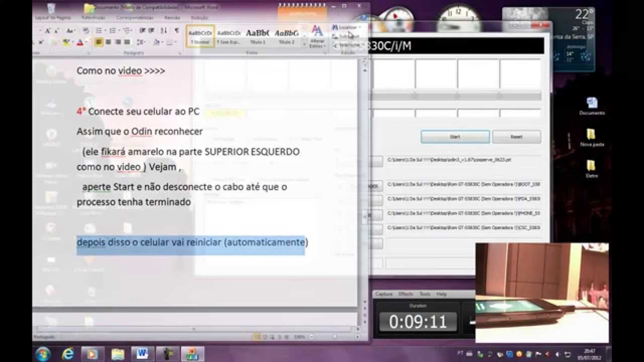Screen dimensions: 644x362
Task: Open the Nova pasta desktop folder
Action: pyautogui.click(x=592, y=137)
